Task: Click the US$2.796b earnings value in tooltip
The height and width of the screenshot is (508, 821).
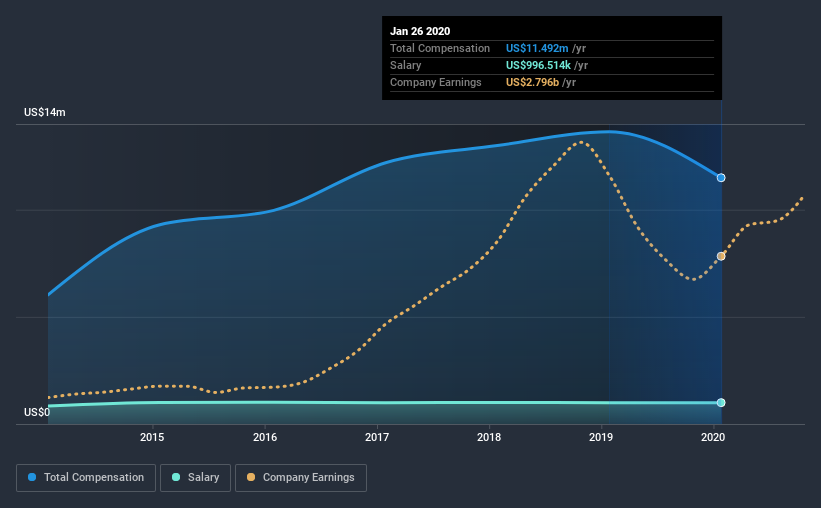Action: pyautogui.click(x=532, y=82)
